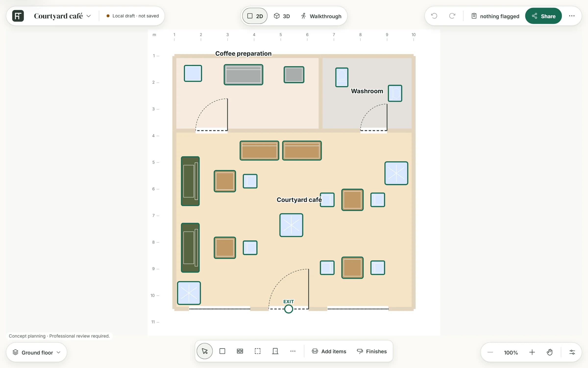Click the Share button

(x=543, y=16)
